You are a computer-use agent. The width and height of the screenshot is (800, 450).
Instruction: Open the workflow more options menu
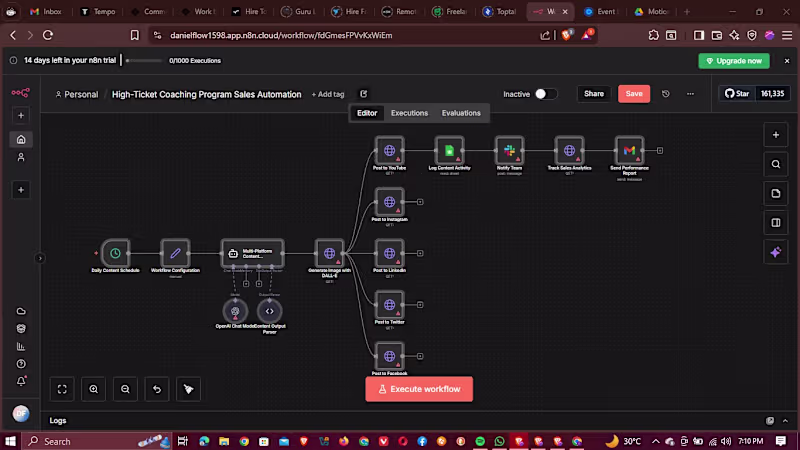point(690,94)
